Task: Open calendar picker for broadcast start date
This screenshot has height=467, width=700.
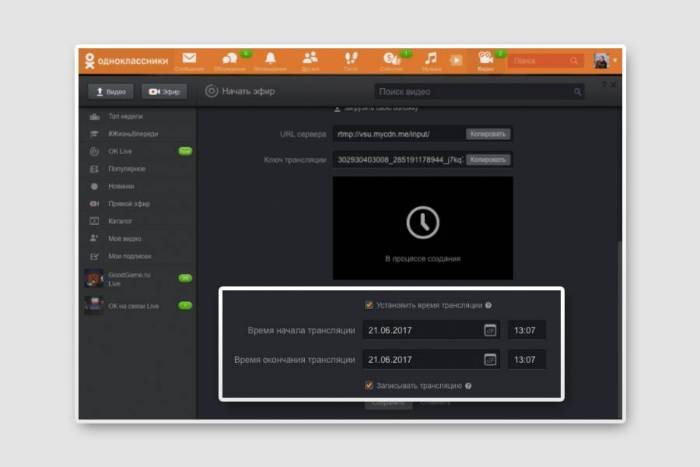Action: pos(490,330)
